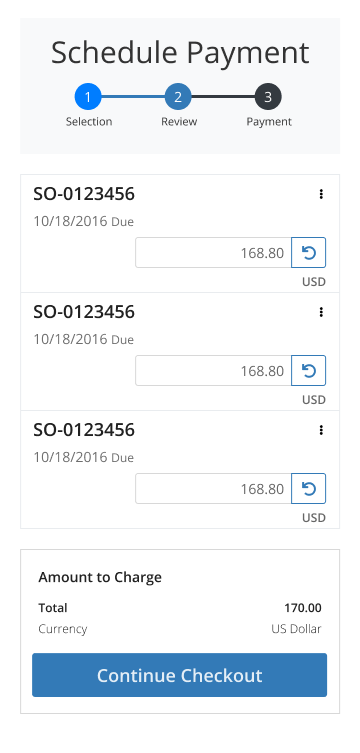
Task: Open the three-dot menu on the third order card
Action: point(321,430)
